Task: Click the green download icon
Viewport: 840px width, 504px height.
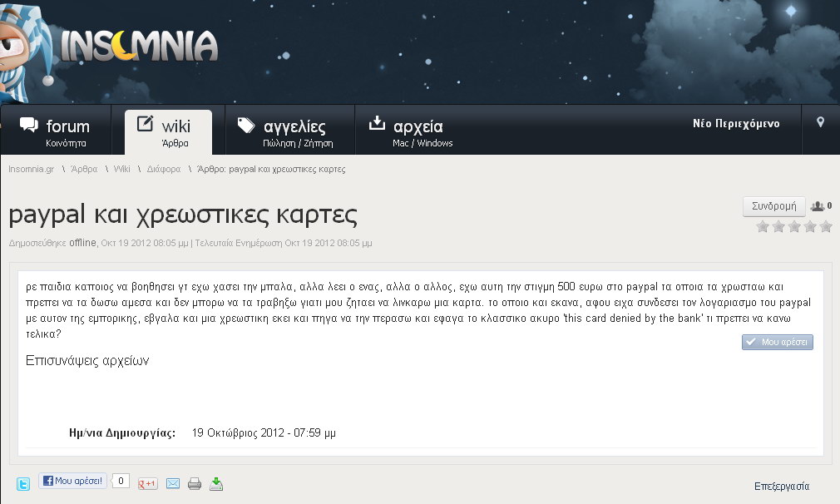Action: click(216, 484)
